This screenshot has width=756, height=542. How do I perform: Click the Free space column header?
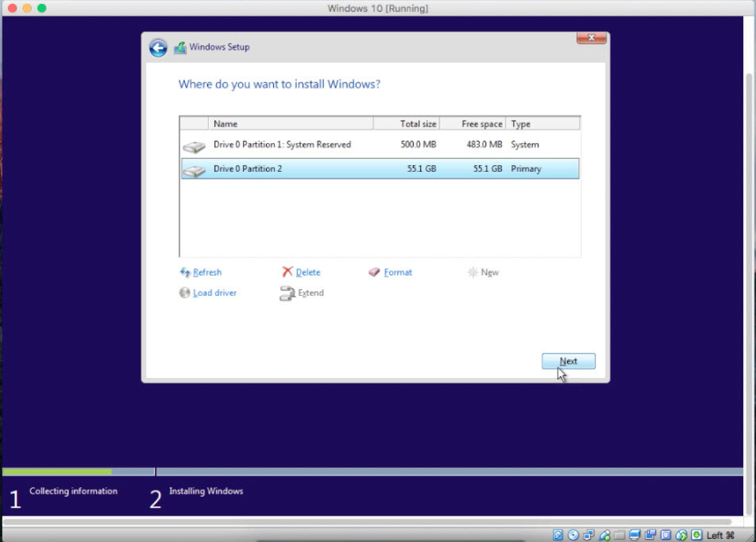coord(473,123)
